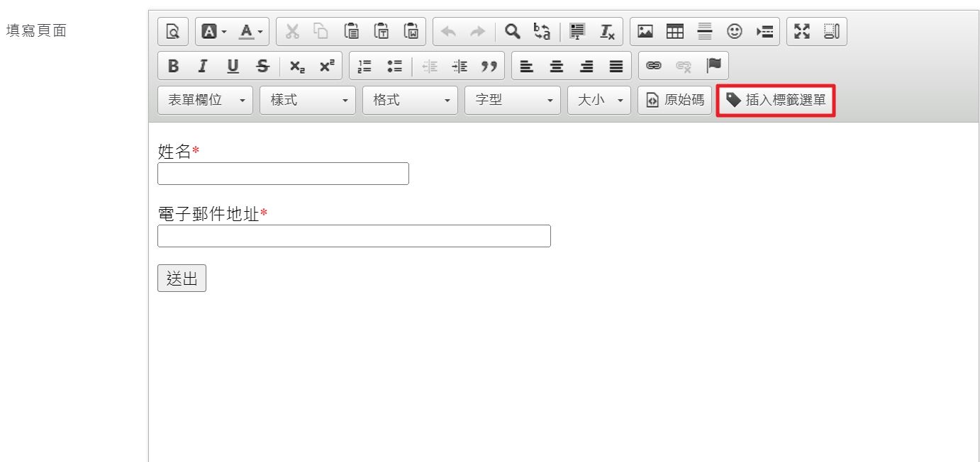Click the anchor flag icon
Viewport: 980px width, 462px height.
point(713,66)
